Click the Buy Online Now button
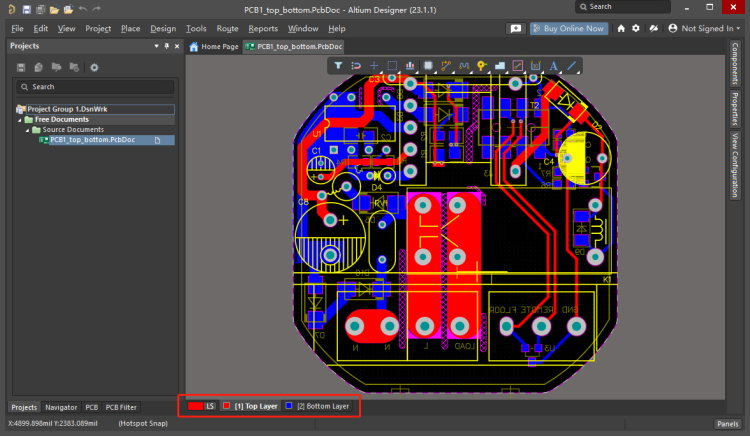This screenshot has width=750, height=437. (568, 28)
